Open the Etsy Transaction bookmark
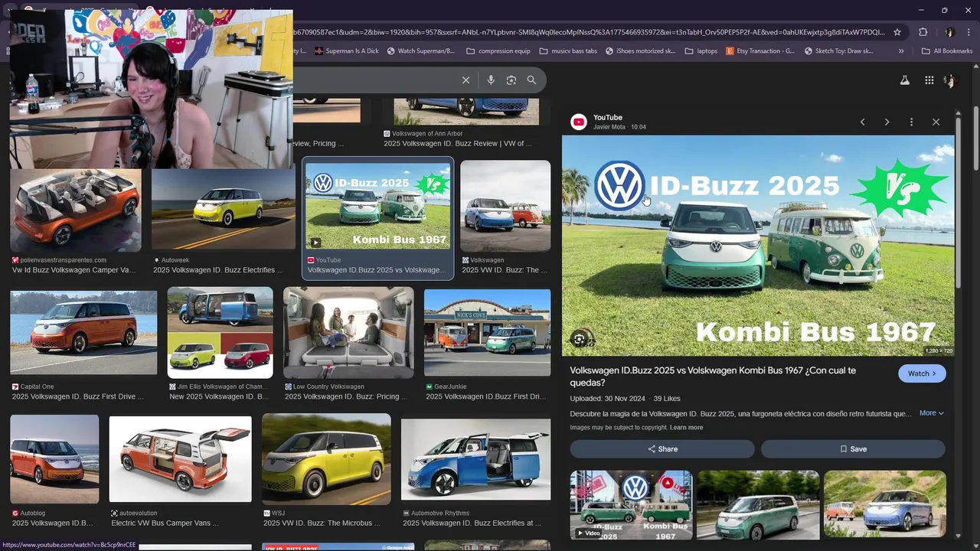 760,51
